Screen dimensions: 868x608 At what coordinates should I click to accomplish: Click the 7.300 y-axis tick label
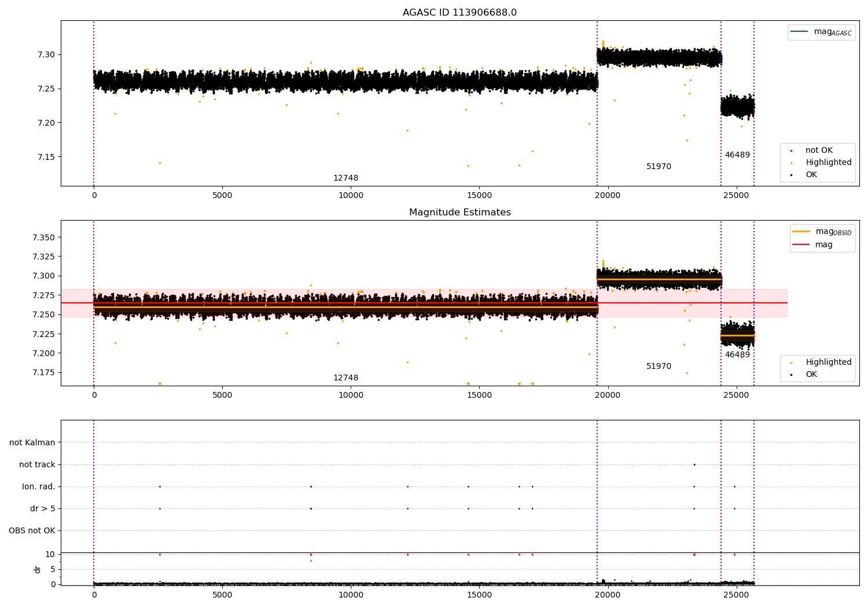click(x=44, y=276)
